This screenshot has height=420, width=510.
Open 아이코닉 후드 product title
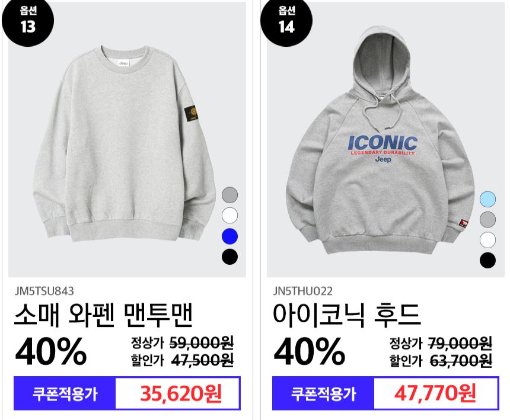coord(347,315)
